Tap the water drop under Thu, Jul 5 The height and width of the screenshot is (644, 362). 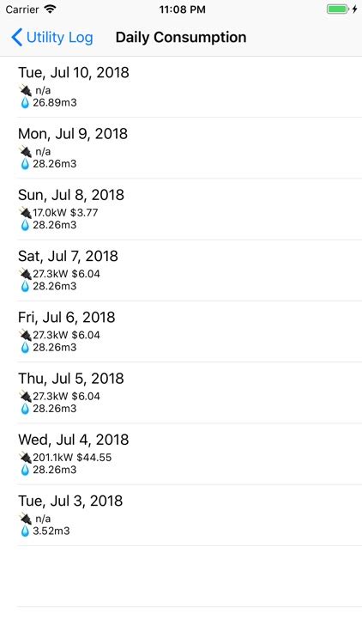point(25,408)
